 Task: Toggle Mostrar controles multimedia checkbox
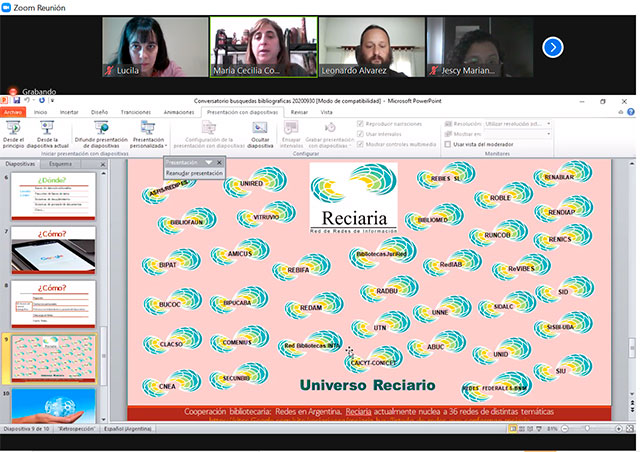pos(360,144)
